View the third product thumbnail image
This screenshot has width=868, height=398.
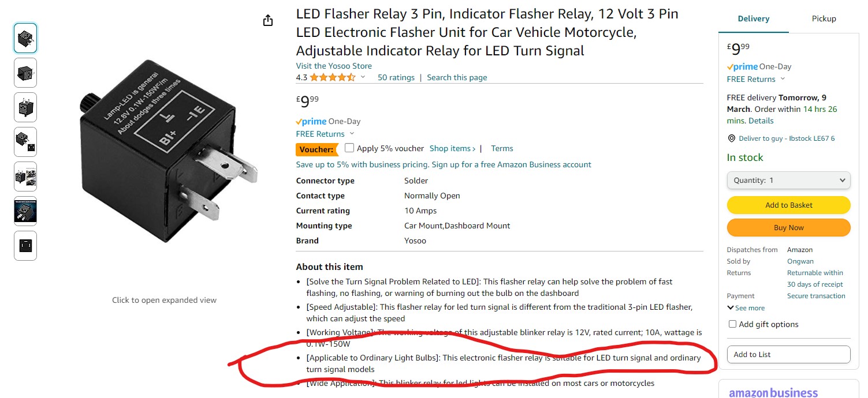pos(25,107)
